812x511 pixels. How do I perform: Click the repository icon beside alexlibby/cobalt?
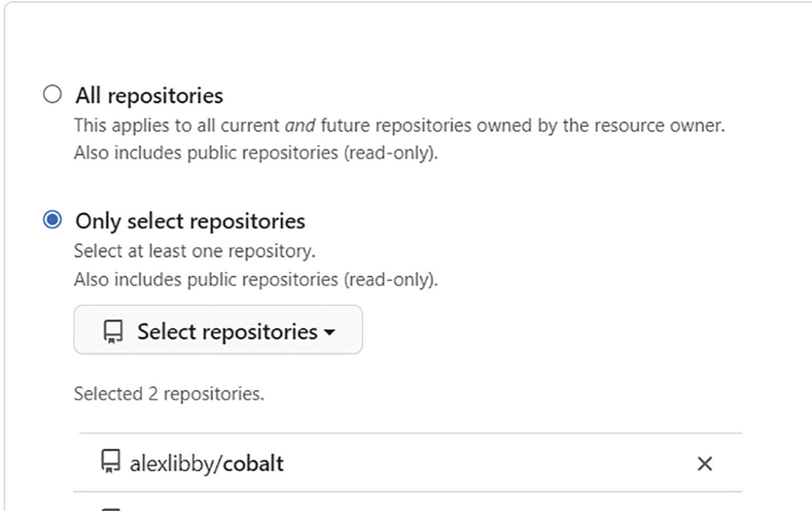(x=109, y=463)
